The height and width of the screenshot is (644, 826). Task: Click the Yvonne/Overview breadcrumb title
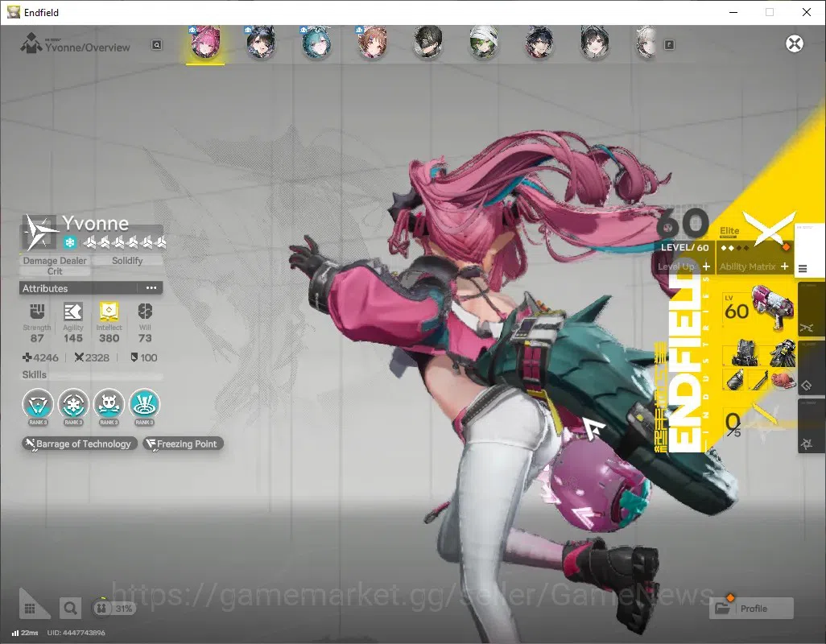coord(87,47)
